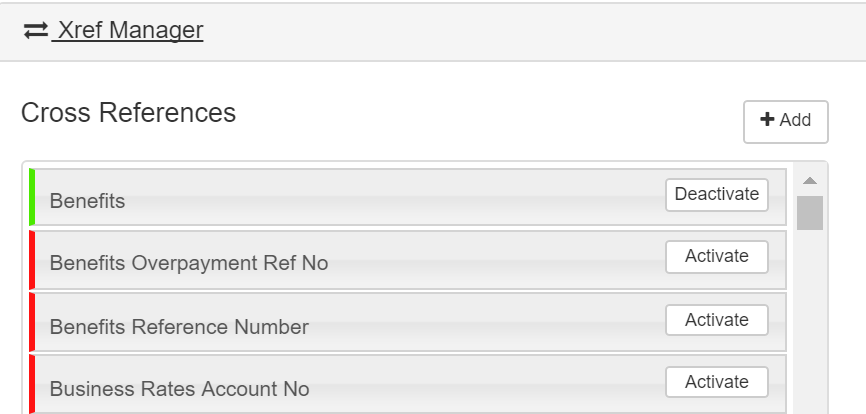Select the Benefits row label
866x414 pixels.
point(87,201)
